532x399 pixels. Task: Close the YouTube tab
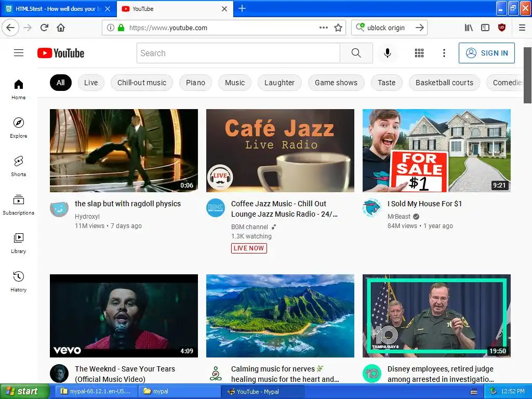[224, 9]
